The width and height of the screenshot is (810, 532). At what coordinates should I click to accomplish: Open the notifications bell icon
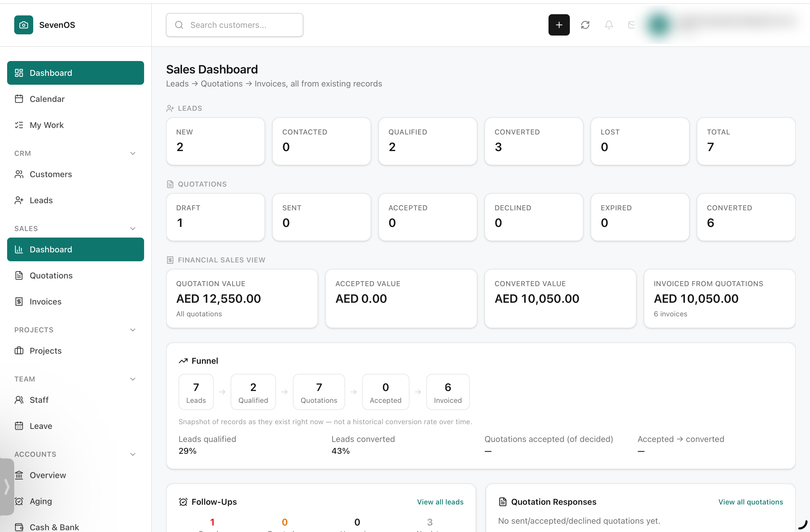coord(608,25)
